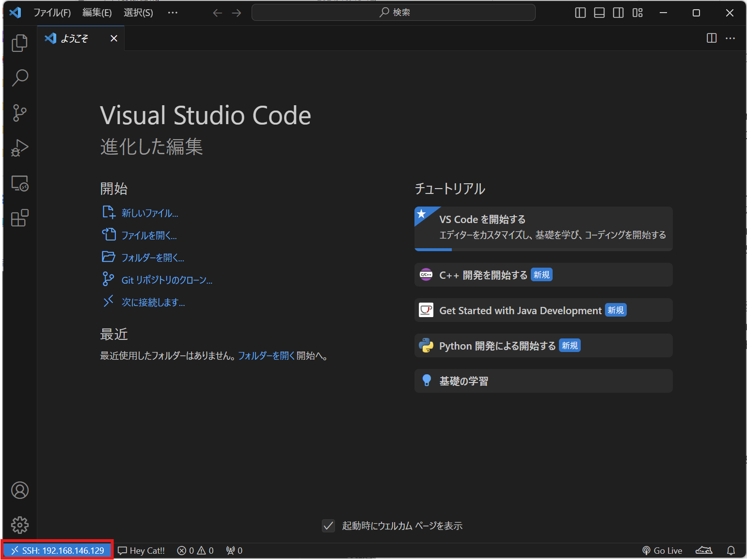Toggle the primary side bar layout icon
This screenshot has width=747, height=560.
pyautogui.click(x=580, y=13)
